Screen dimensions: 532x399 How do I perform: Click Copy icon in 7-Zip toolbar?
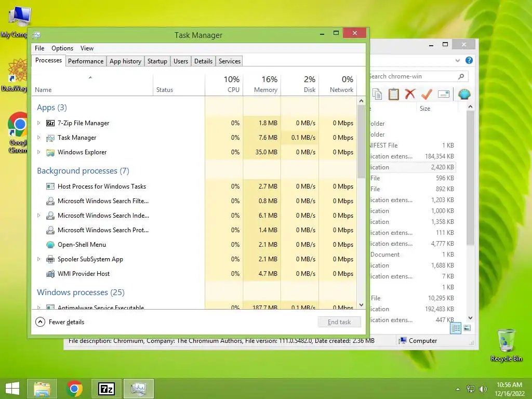tap(377, 94)
